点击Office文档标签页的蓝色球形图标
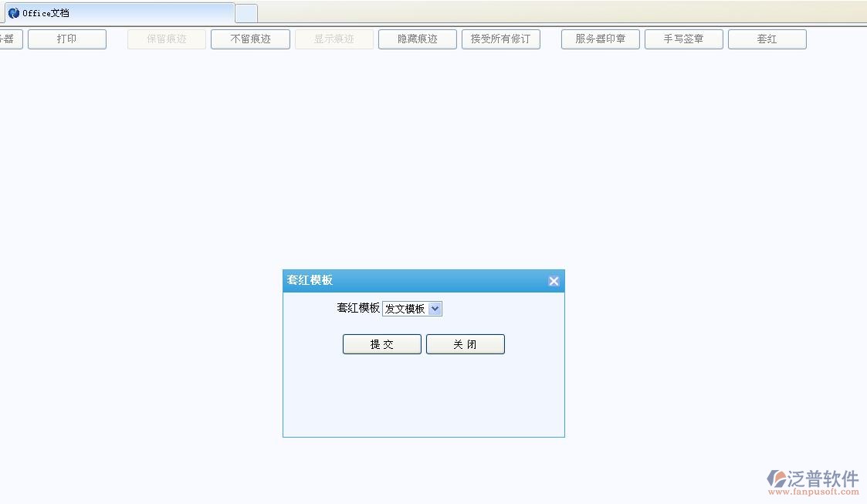The image size is (867, 504). [14, 12]
